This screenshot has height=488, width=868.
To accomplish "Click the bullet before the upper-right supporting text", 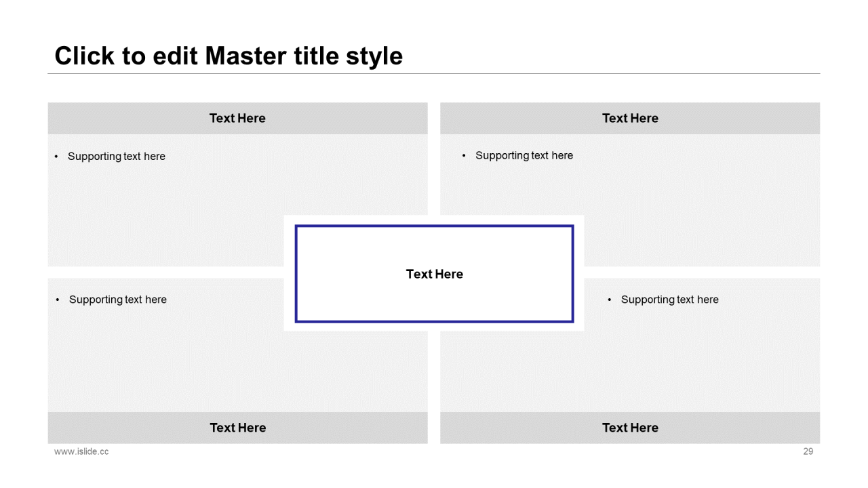I will tap(465, 156).
